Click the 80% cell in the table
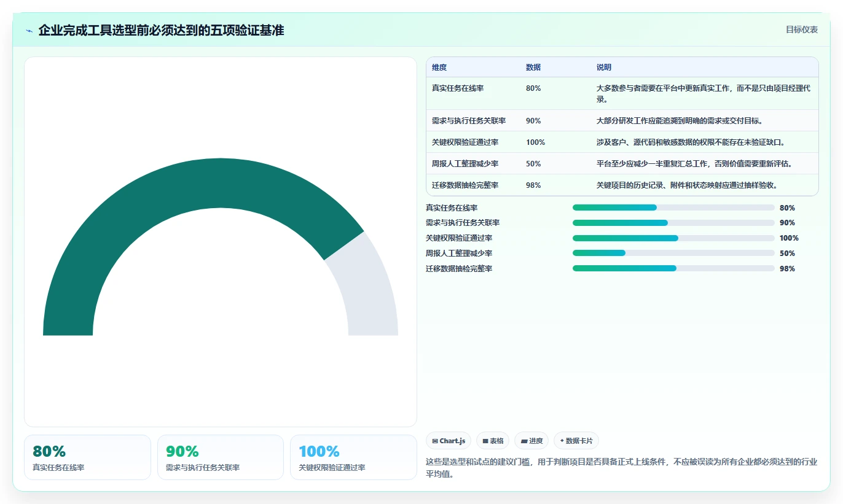Viewport: 843px width, 504px height. (x=533, y=88)
